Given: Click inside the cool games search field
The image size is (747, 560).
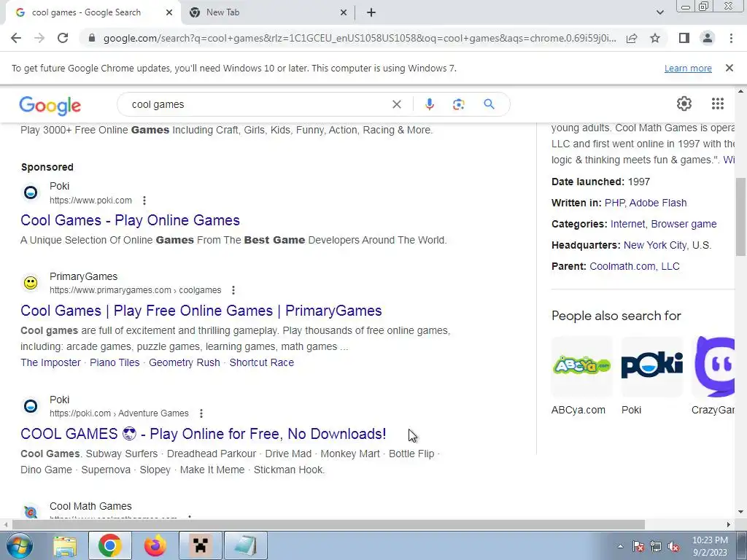Looking at the screenshot, I should [258, 104].
